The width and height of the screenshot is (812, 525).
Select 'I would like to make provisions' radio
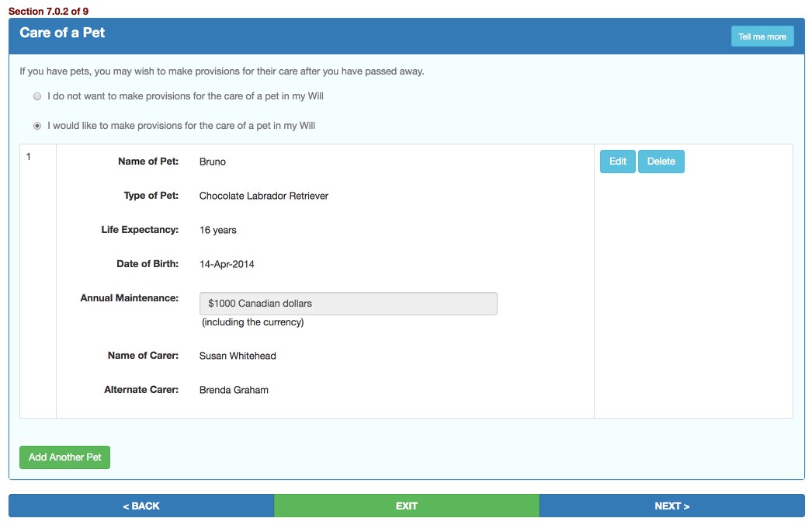click(x=37, y=126)
